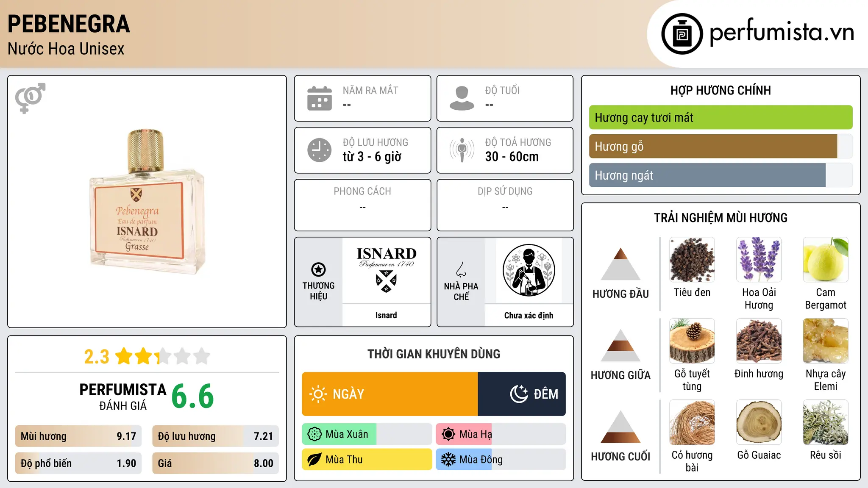Click the sun icon on the Ngày bar

click(x=318, y=394)
